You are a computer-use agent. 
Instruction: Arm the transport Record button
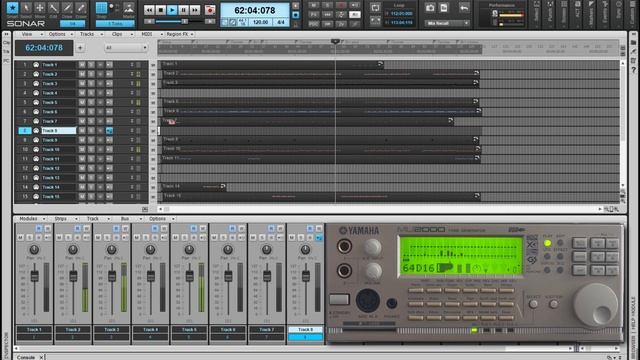pyautogui.click(x=210, y=10)
